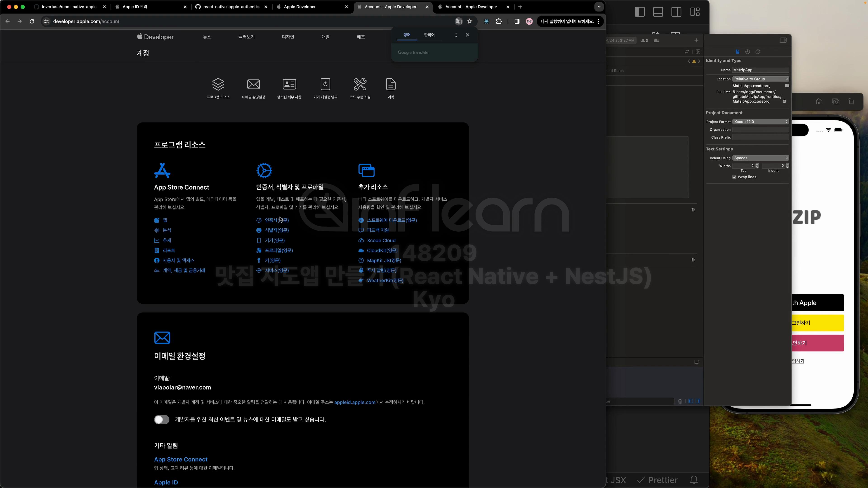Open the 프로파일(영문) link
Image resolution: width=868 pixels, height=488 pixels.
point(279,251)
